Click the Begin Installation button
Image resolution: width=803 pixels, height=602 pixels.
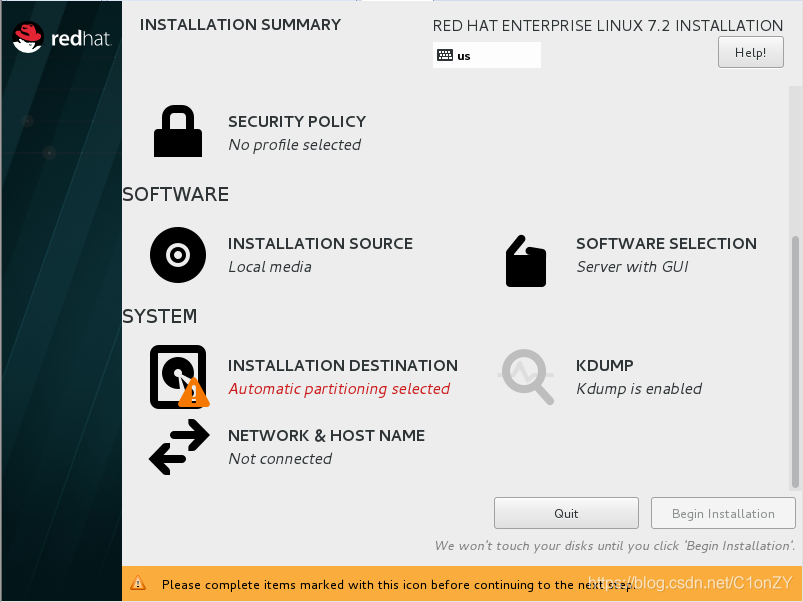coord(723,513)
